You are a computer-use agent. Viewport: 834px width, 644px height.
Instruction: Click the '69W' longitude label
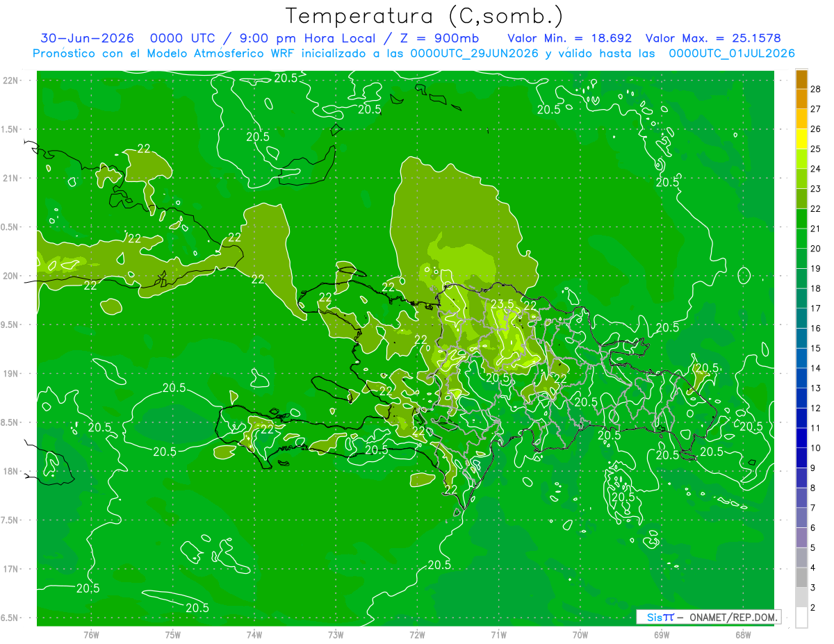click(662, 635)
